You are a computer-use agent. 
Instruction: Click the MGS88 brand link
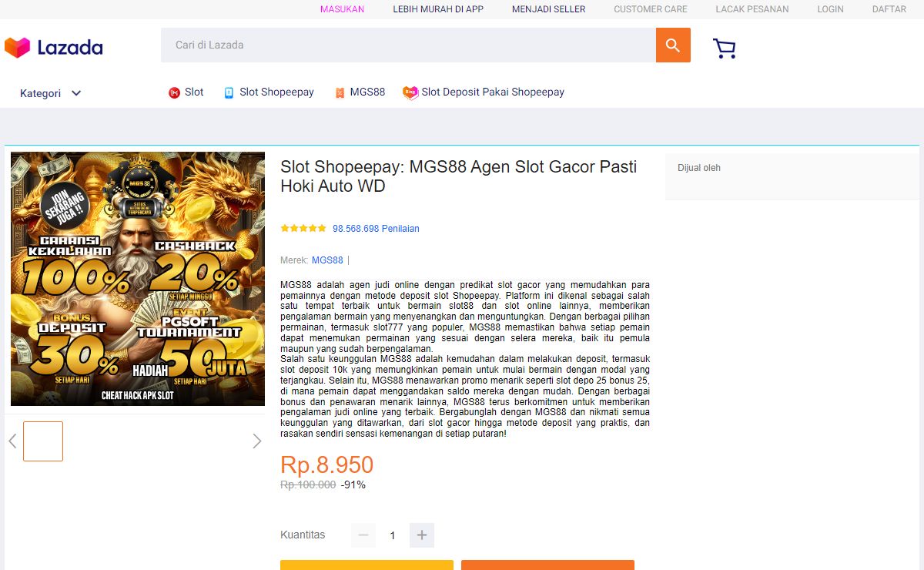click(x=327, y=260)
